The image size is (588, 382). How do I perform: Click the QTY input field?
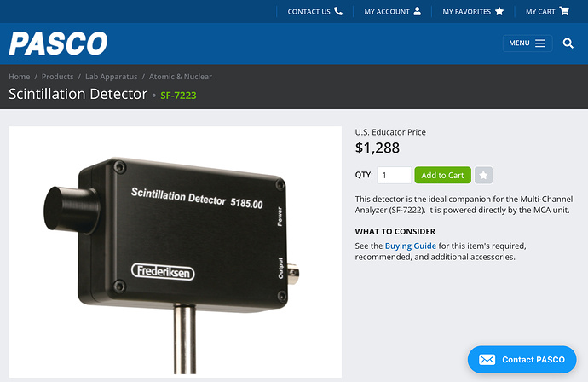tap(394, 176)
